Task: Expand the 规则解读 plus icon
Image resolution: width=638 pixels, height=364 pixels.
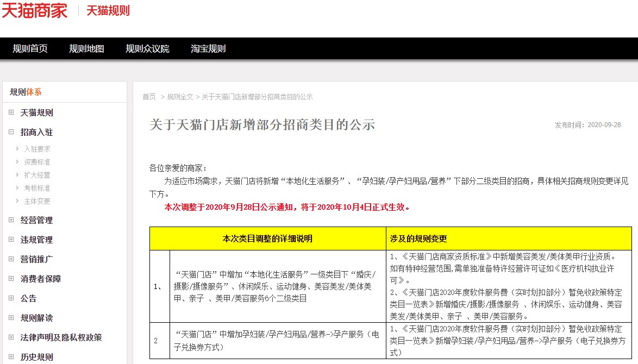Action: click(11, 318)
